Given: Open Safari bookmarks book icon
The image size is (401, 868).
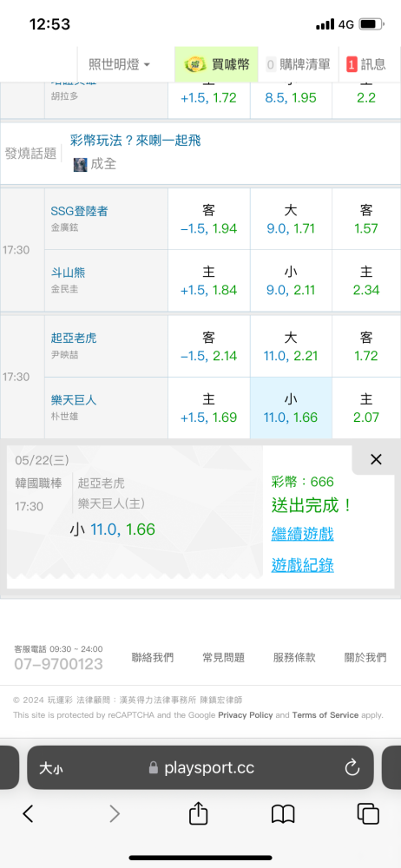Looking at the screenshot, I should pyautogui.click(x=282, y=814).
